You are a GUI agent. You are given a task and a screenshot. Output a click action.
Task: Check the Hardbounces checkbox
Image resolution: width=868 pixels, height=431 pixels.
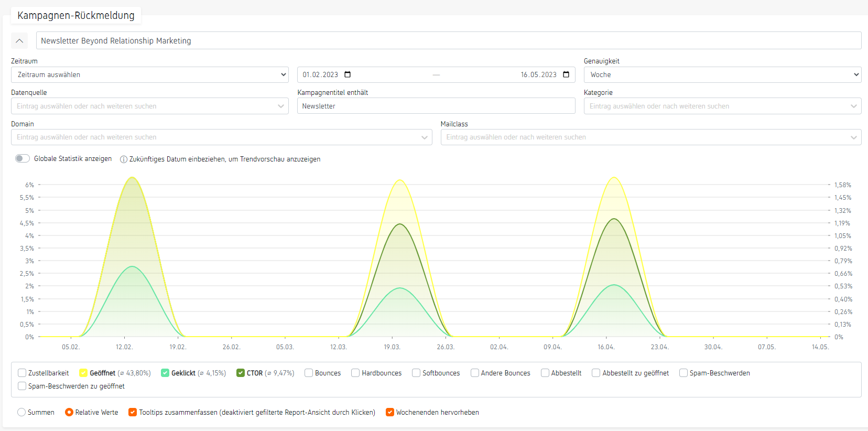pyautogui.click(x=355, y=373)
